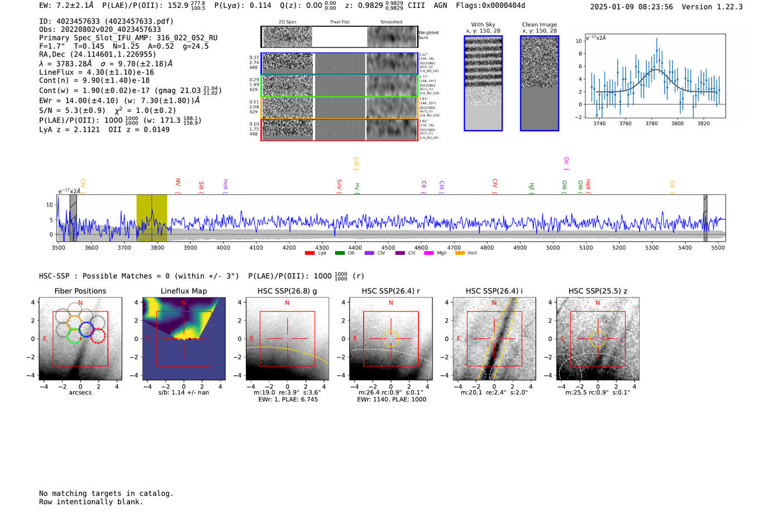This screenshot has width=782, height=532.
Task: Click the AGN label in header
Action: pos(440,6)
